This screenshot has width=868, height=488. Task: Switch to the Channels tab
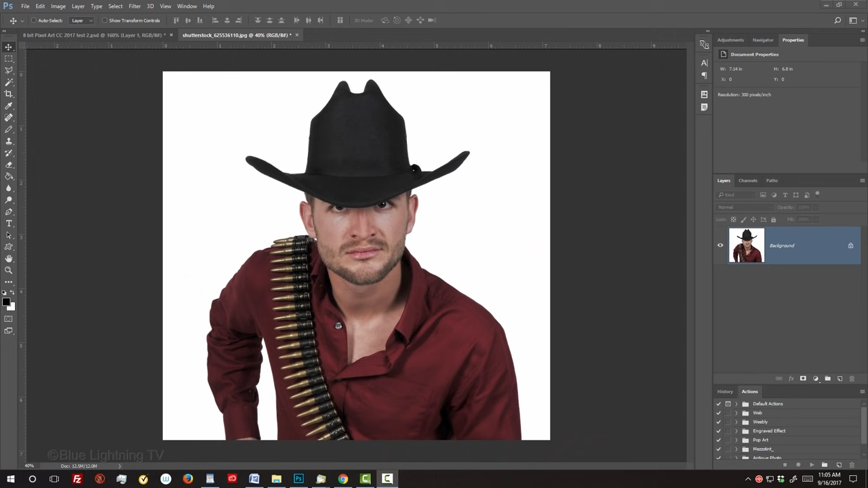(x=747, y=180)
